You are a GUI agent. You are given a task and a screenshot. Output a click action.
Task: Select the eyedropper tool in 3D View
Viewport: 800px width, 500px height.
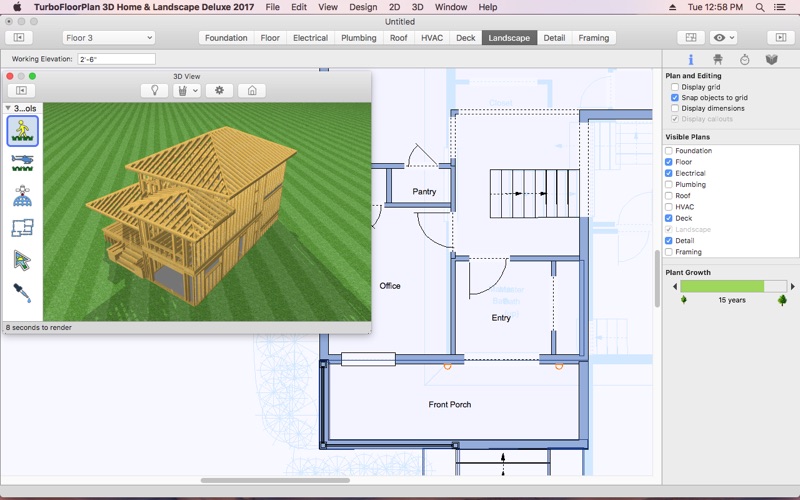(x=22, y=293)
